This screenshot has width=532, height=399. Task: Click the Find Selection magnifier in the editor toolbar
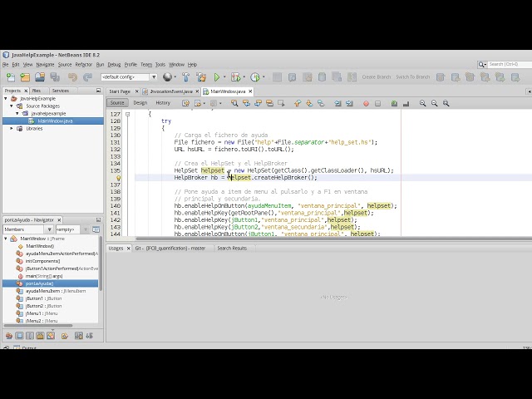coord(234,103)
